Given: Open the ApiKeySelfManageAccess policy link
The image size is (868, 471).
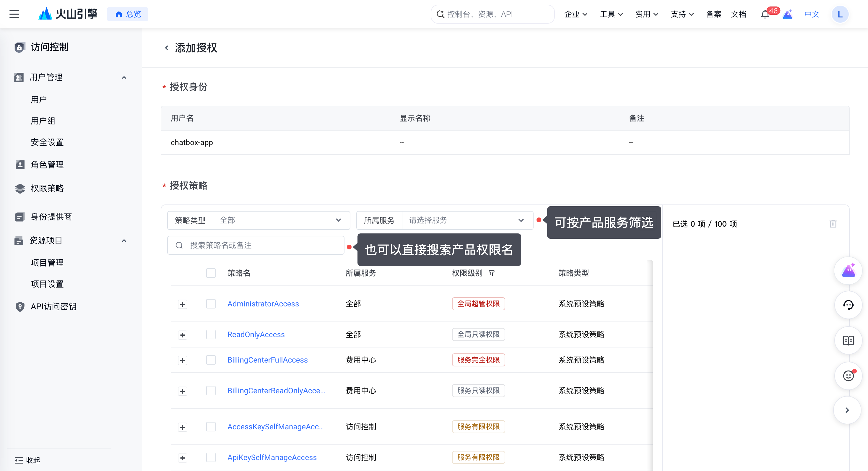Looking at the screenshot, I should (x=272, y=457).
